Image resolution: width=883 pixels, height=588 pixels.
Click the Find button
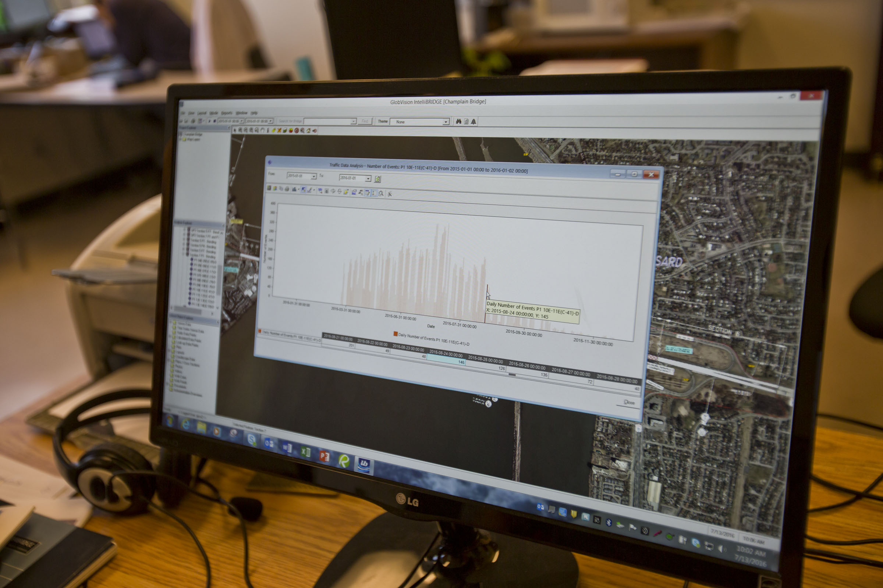[365, 121]
